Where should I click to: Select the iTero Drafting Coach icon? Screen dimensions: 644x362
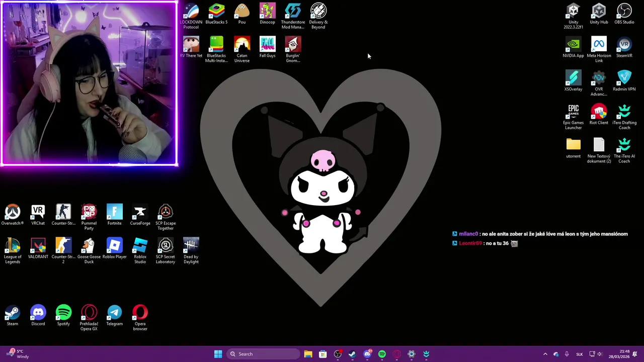click(624, 117)
